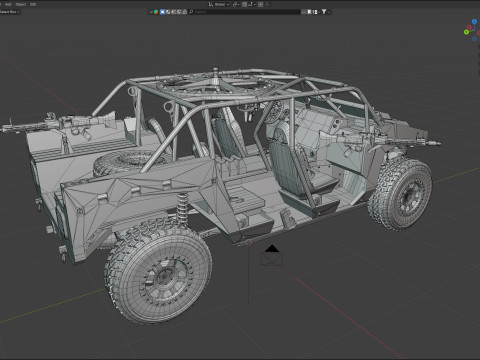The height and width of the screenshot is (360, 480).
Task: Open the funnel filter dropdown
Action: [328, 12]
